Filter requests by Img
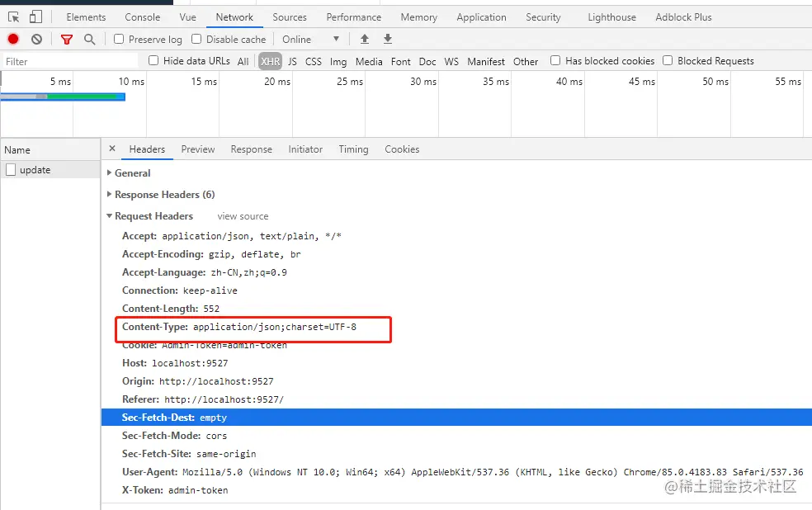This screenshot has width=812, height=510. (x=338, y=61)
